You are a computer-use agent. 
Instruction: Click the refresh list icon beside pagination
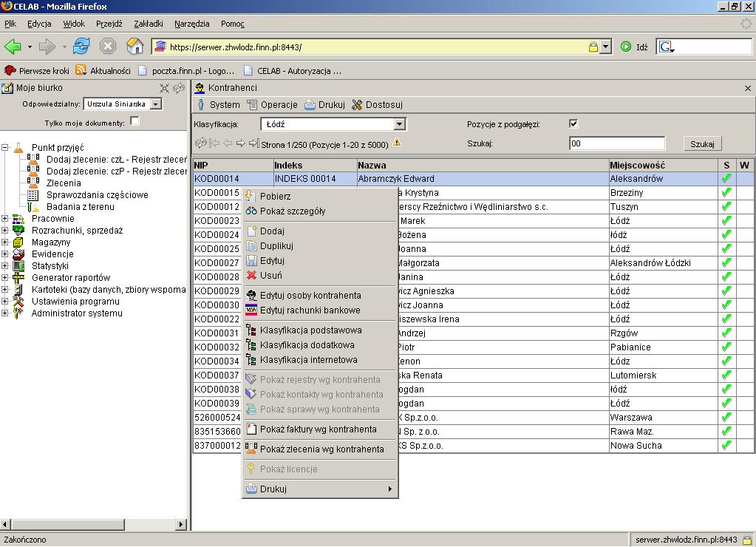[x=200, y=143]
